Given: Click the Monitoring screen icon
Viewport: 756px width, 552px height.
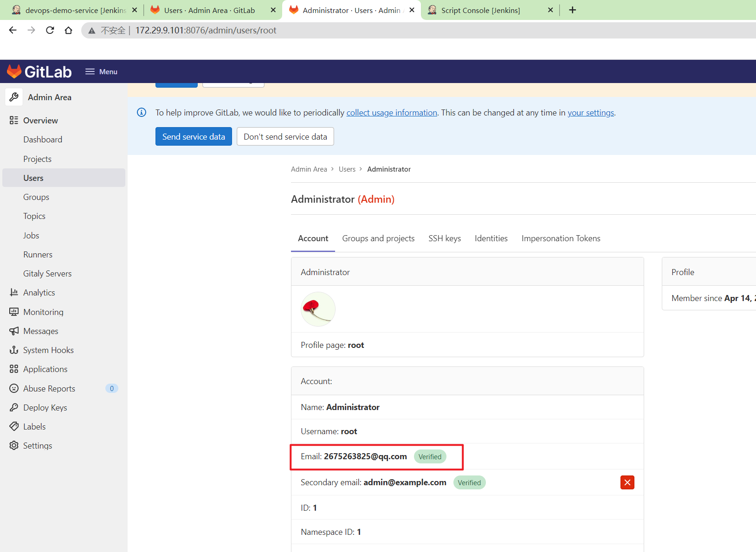Looking at the screenshot, I should click(14, 312).
